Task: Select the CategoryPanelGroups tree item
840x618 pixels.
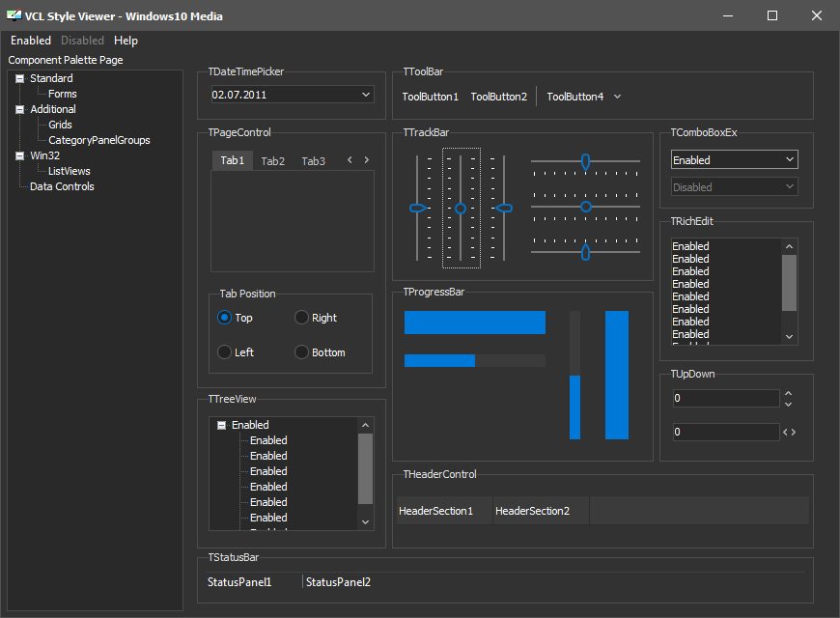Action: point(99,140)
